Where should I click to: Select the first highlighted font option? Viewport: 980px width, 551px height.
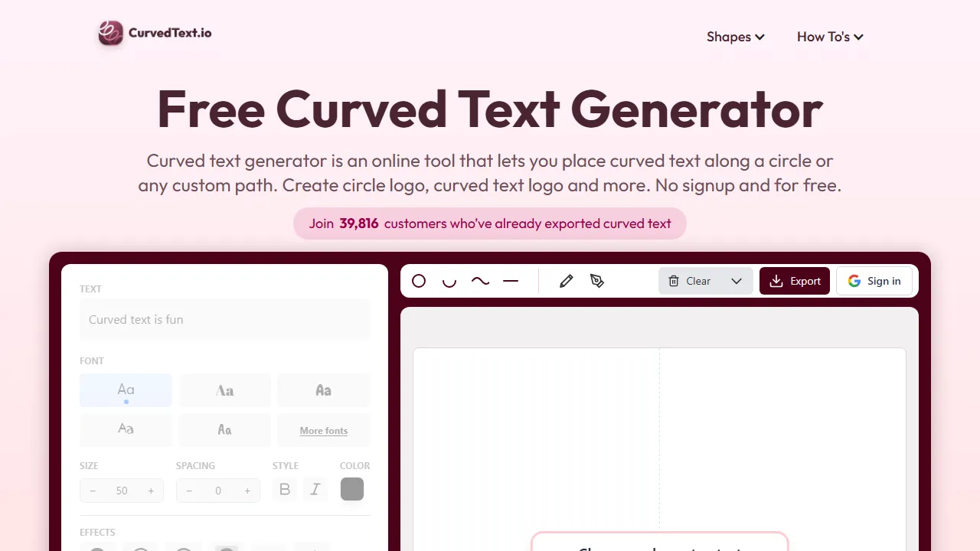[x=126, y=390]
